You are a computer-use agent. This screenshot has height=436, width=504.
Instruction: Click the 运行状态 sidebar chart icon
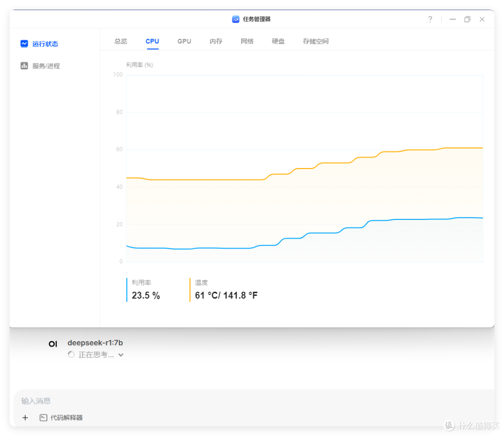tap(24, 43)
